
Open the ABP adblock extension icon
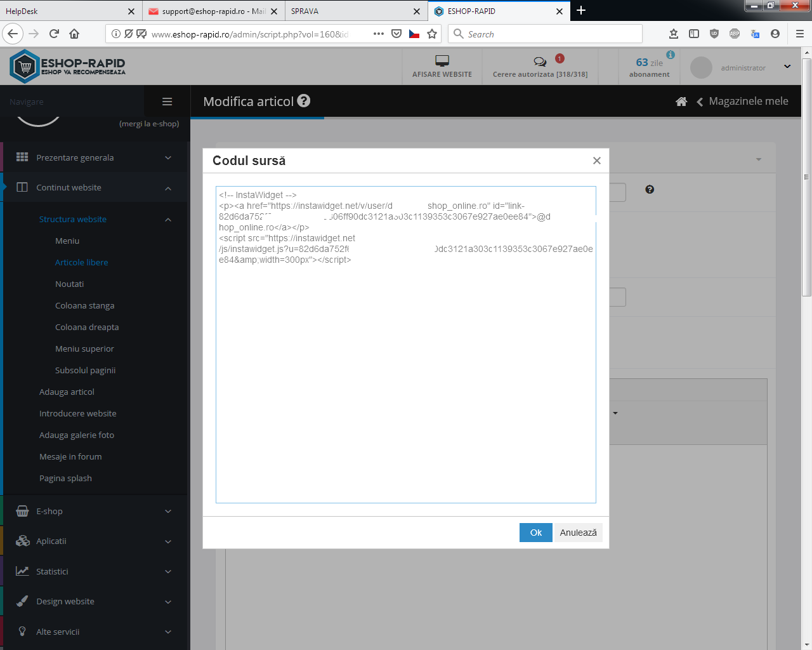tap(735, 34)
